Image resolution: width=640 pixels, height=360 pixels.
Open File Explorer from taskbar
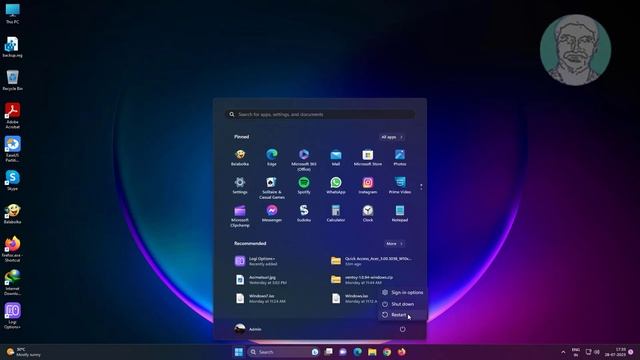click(372, 352)
